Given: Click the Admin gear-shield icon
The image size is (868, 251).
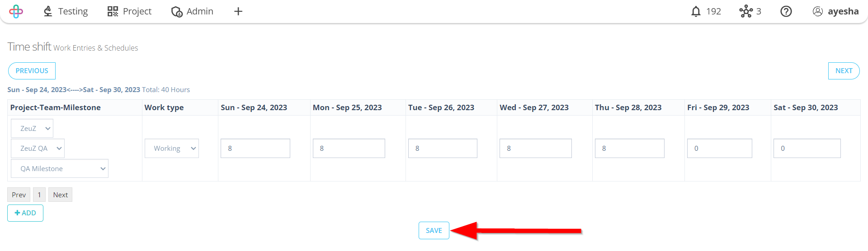Looking at the screenshot, I should pyautogui.click(x=177, y=11).
